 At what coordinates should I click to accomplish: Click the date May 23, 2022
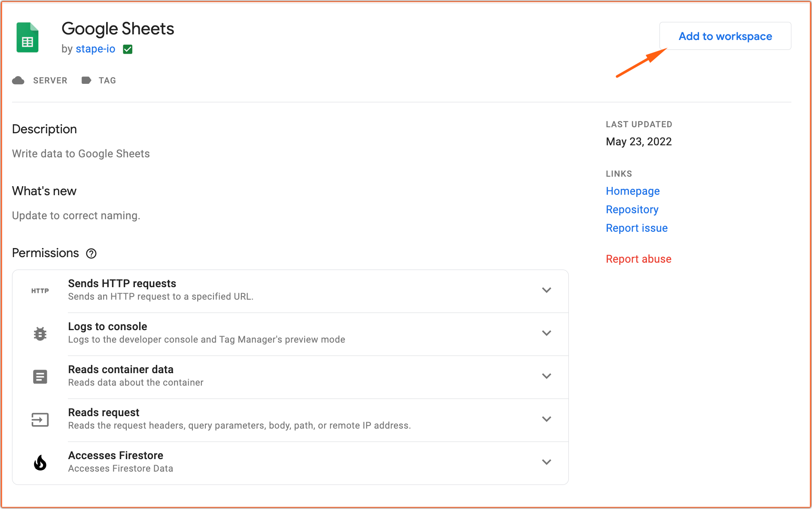pyautogui.click(x=639, y=142)
